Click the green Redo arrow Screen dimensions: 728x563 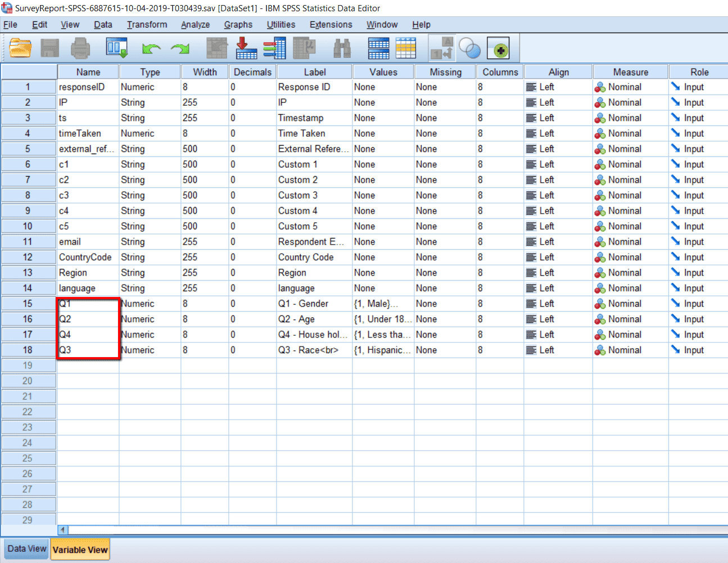point(180,49)
